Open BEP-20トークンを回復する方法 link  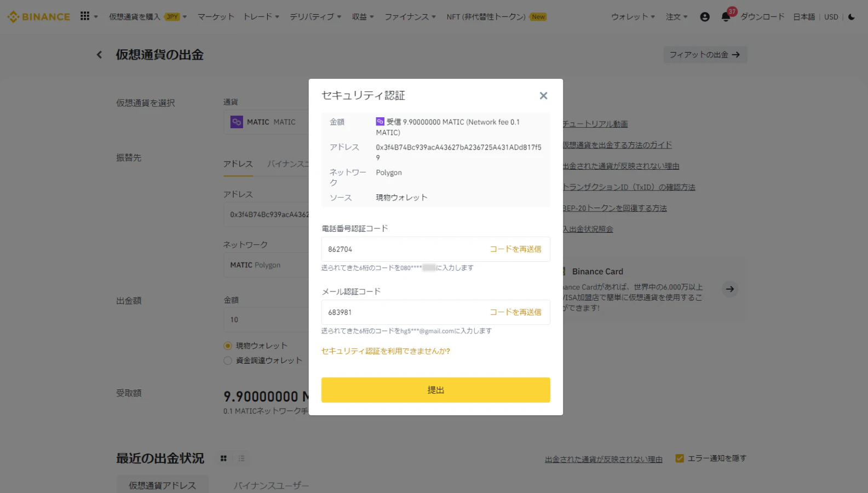[614, 208]
